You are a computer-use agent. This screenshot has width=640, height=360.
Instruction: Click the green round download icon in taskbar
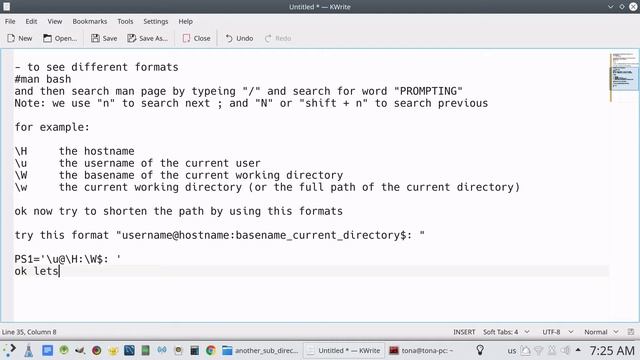(64, 350)
